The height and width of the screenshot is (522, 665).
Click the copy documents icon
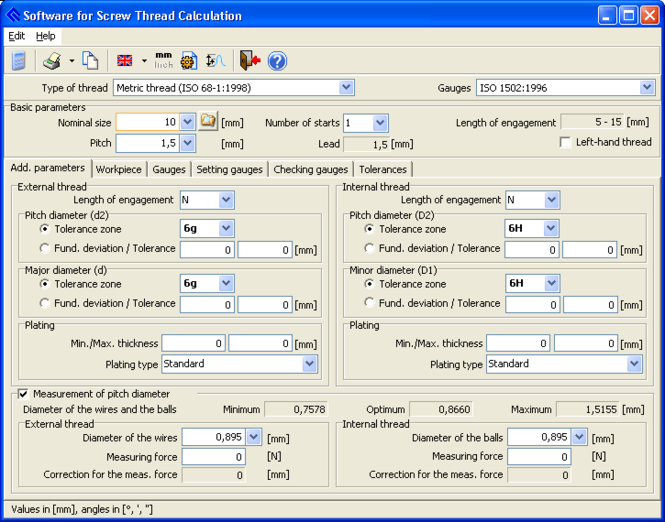(x=90, y=61)
